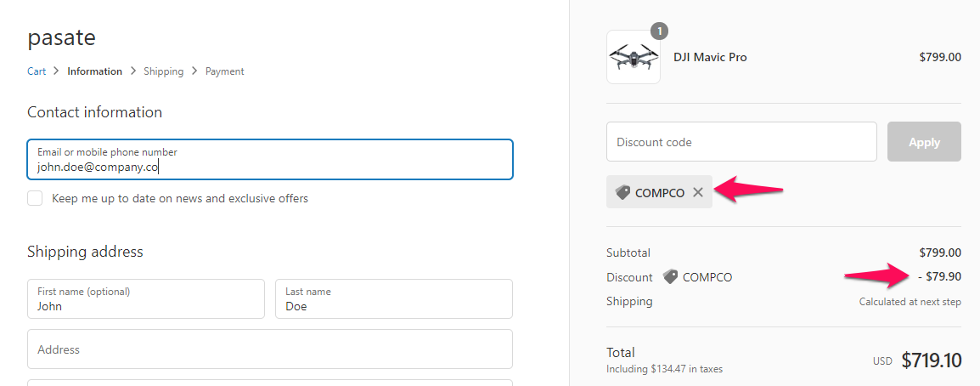The image size is (980, 386).
Task: Go back to the Cart breadcrumb
Action: pyautogui.click(x=37, y=71)
